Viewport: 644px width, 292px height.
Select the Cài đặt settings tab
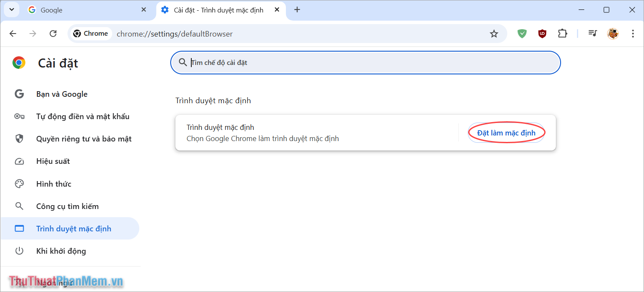coord(215,9)
